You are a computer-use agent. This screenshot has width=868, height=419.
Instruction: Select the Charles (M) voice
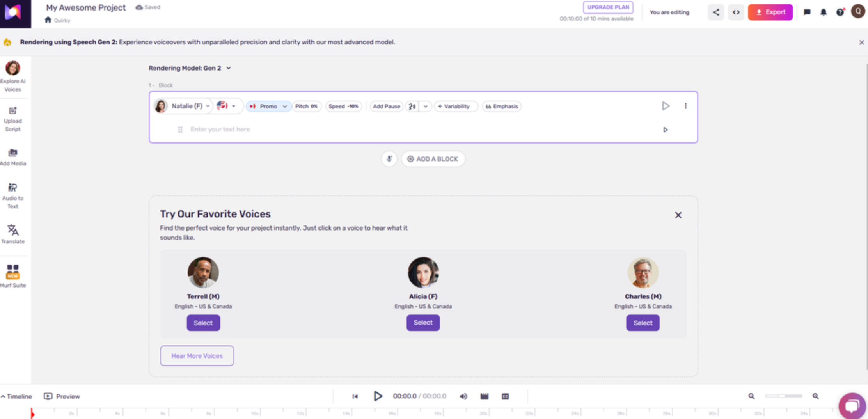[x=643, y=323]
